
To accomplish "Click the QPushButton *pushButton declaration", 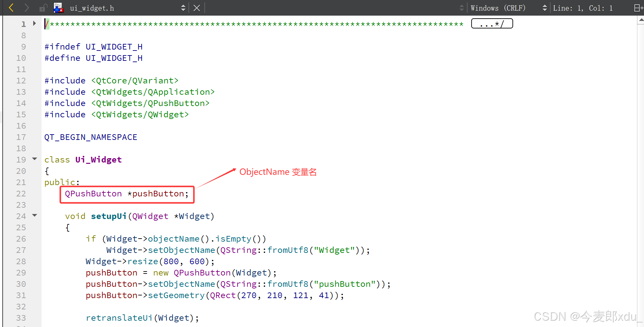I will (127, 194).
